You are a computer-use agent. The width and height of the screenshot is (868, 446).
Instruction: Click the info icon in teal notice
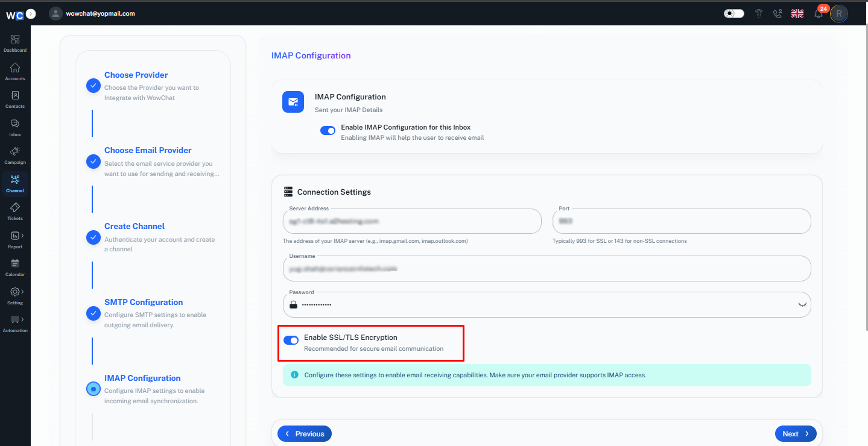294,374
